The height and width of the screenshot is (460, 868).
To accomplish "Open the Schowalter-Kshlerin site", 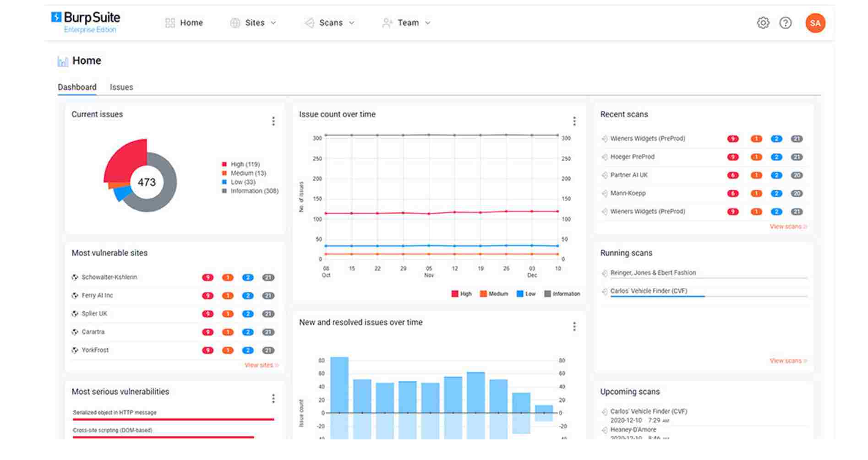I will click(x=109, y=277).
